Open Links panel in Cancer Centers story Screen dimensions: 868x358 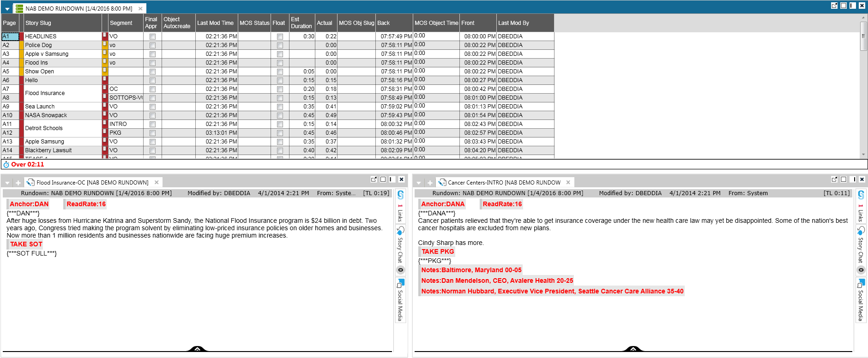pos(861,206)
